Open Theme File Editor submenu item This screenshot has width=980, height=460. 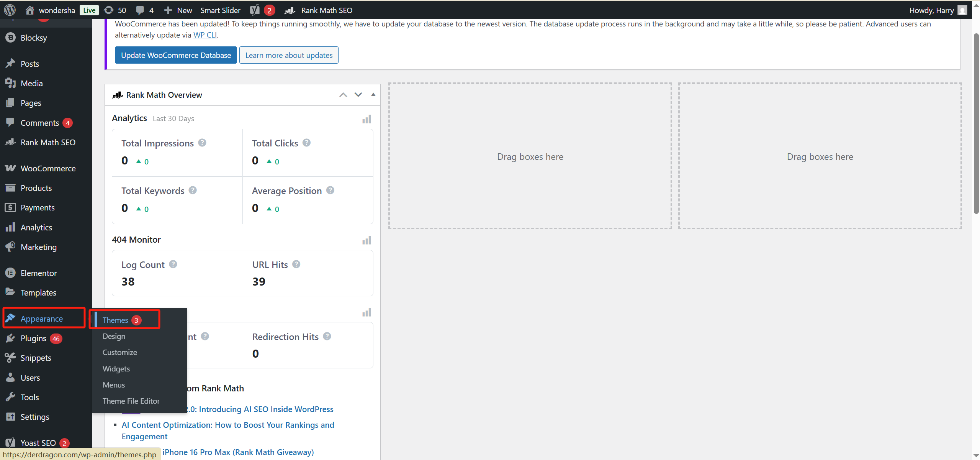tap(131, 401)
